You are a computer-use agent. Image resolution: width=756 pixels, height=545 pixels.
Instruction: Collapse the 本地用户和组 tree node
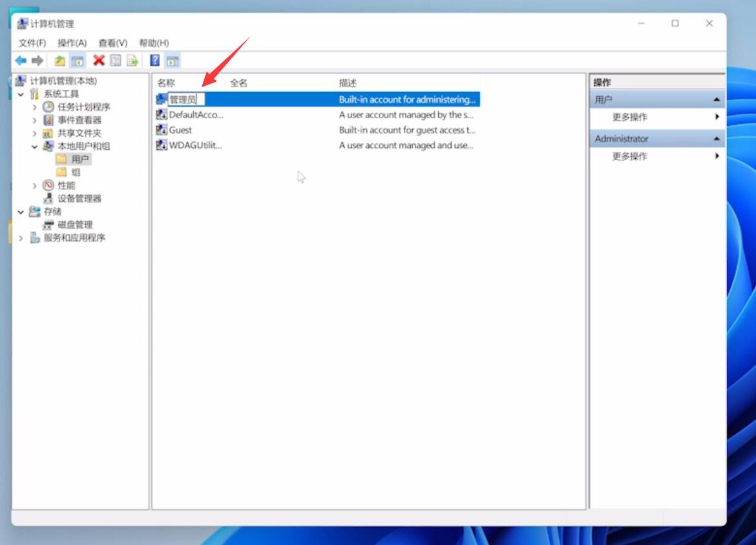click(x=35, y=147)
